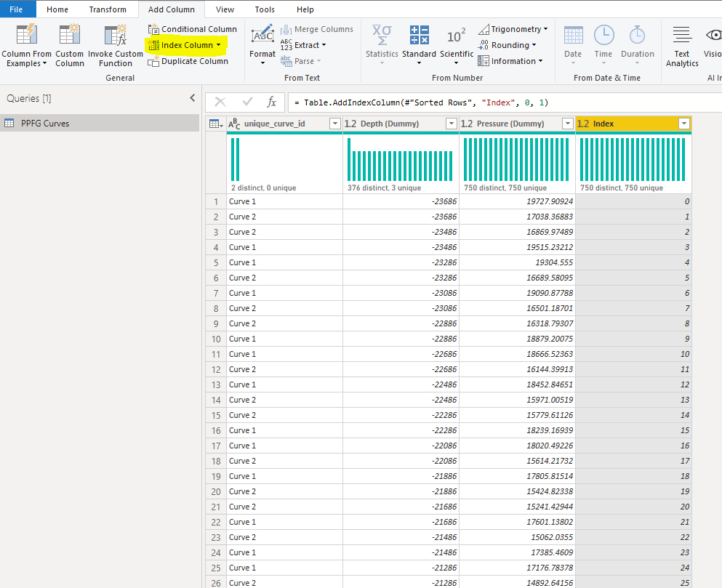Click Invoke Custom Function
This screenshot has width=722, height=588.
pos(115,45)
